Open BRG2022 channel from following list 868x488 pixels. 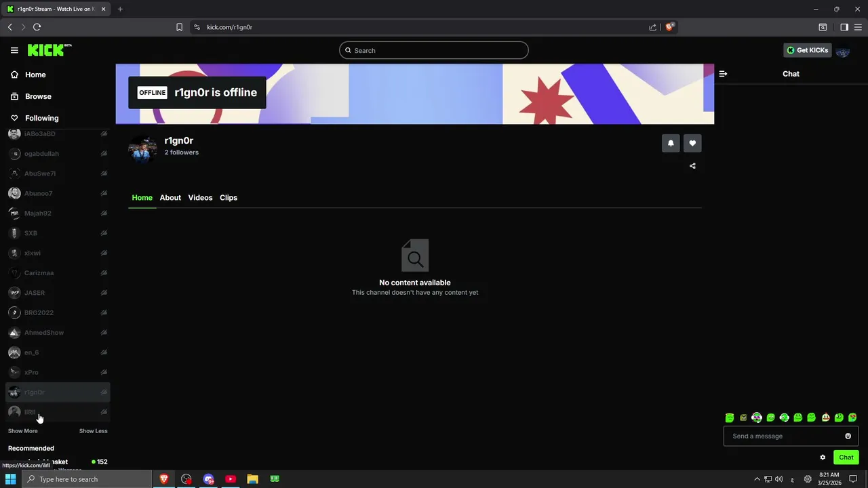click(x=58, y=312)
